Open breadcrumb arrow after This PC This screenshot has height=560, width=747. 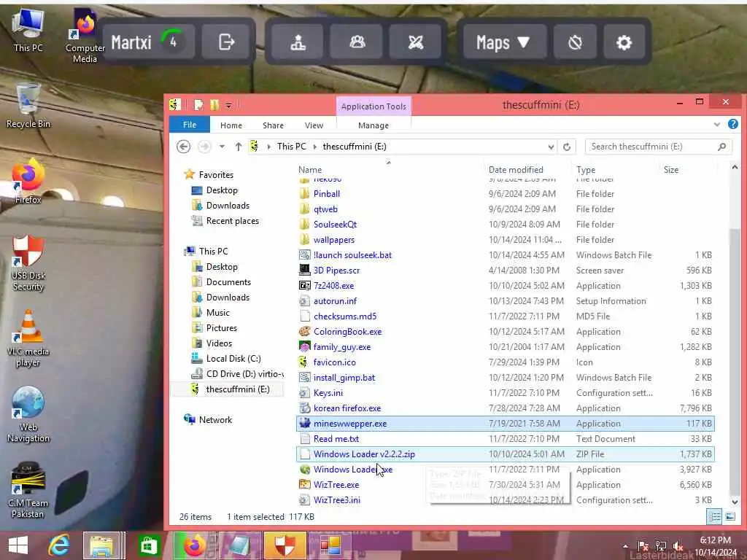[314, 147]
